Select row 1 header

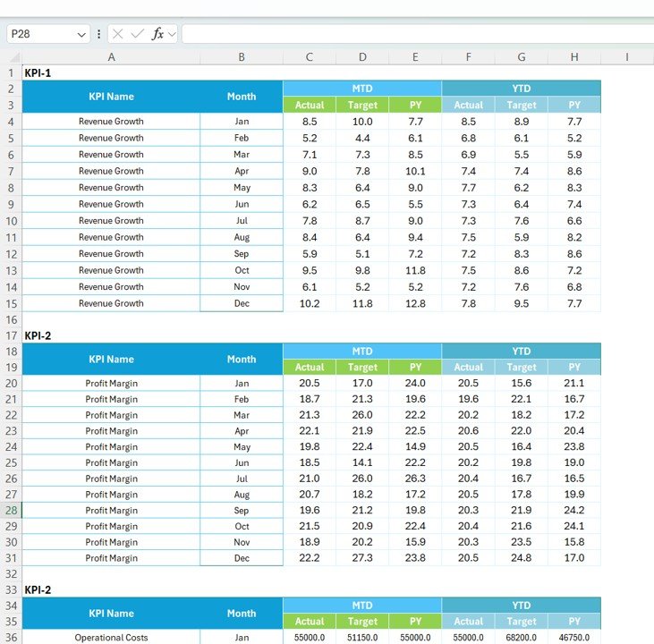tap(11, 73)
